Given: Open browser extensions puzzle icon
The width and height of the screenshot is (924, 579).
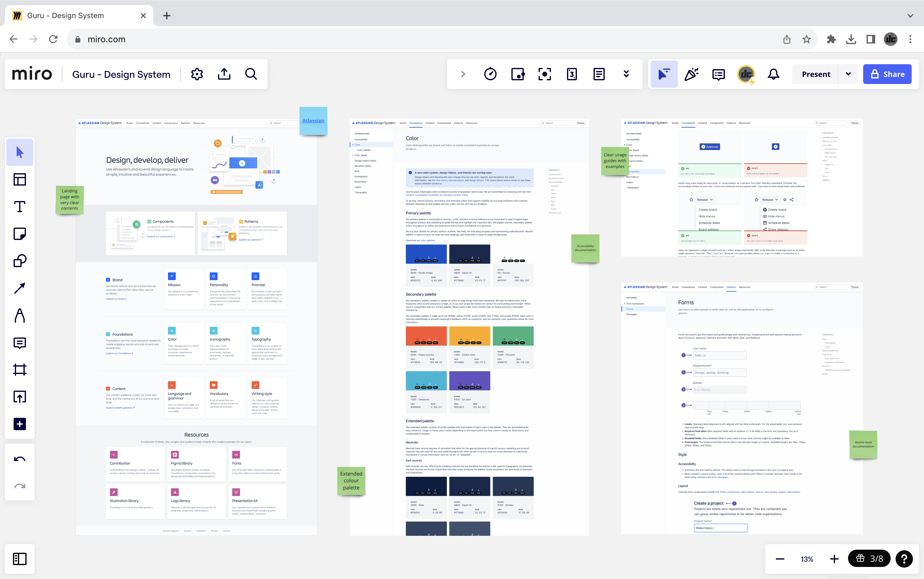Looking at the screenshot, I should [831, 39].
